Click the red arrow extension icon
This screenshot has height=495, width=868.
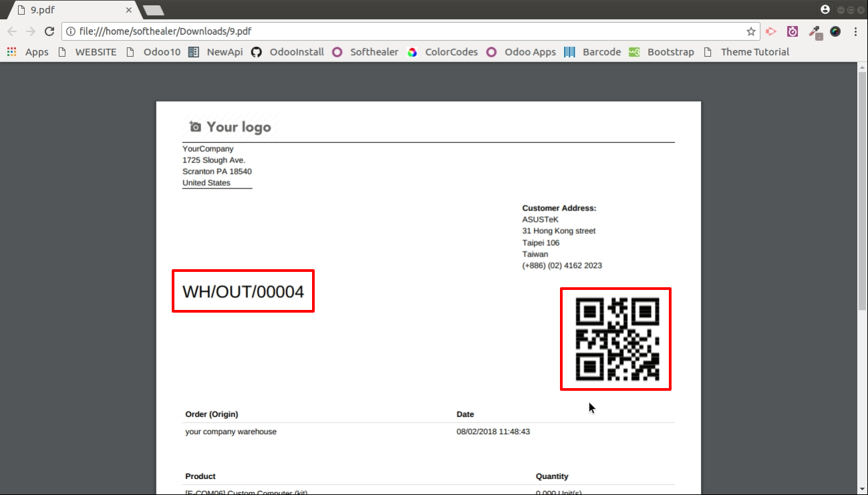(x=770, y=31)
